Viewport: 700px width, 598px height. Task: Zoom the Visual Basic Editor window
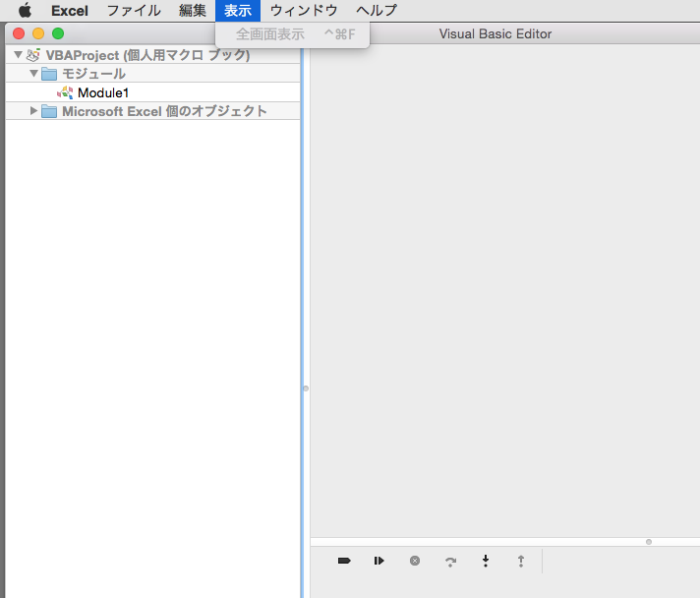pyautogui.click(x=58, y=33)
